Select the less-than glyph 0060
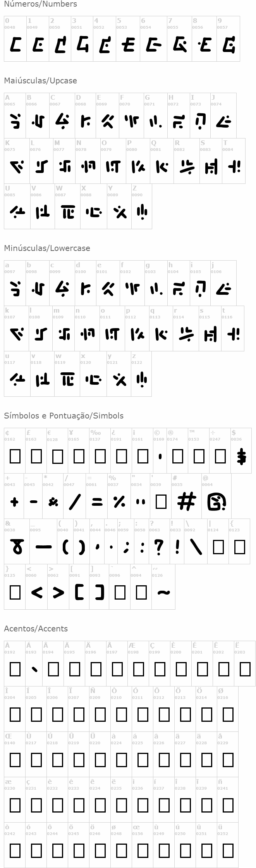 coord(36,587)
